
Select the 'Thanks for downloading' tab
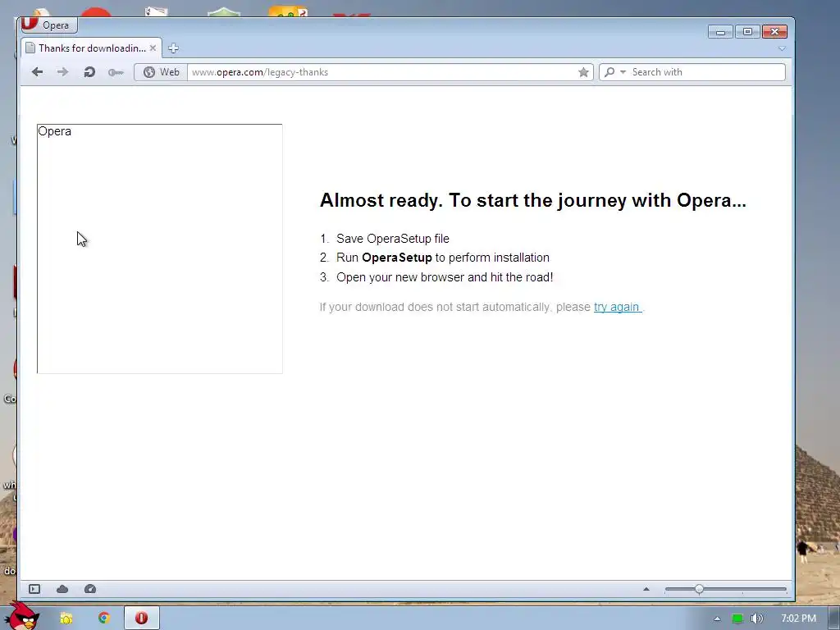[90, 48]
